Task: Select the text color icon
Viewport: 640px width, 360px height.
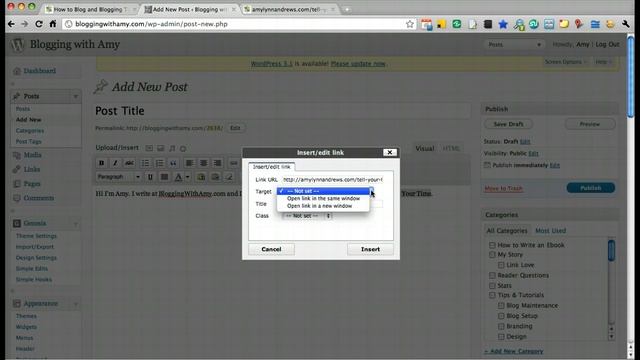Action: point(178,177)
